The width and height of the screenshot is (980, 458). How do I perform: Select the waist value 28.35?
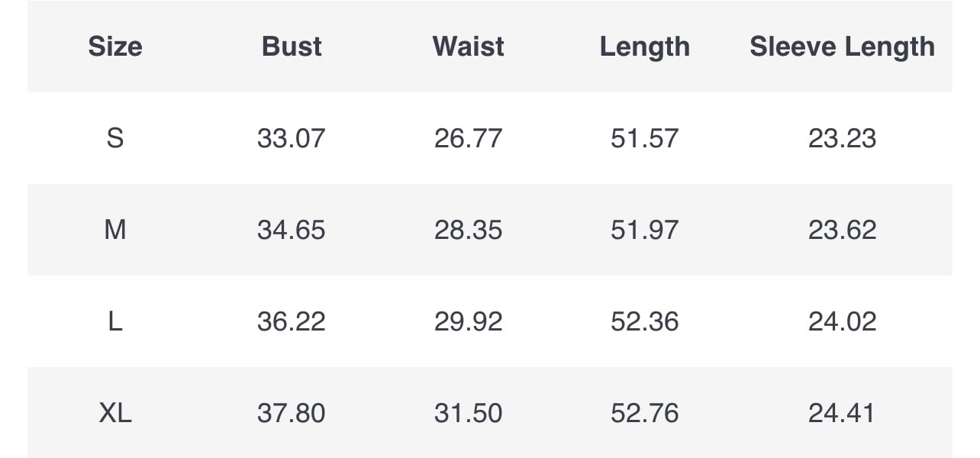pos(468,230)
